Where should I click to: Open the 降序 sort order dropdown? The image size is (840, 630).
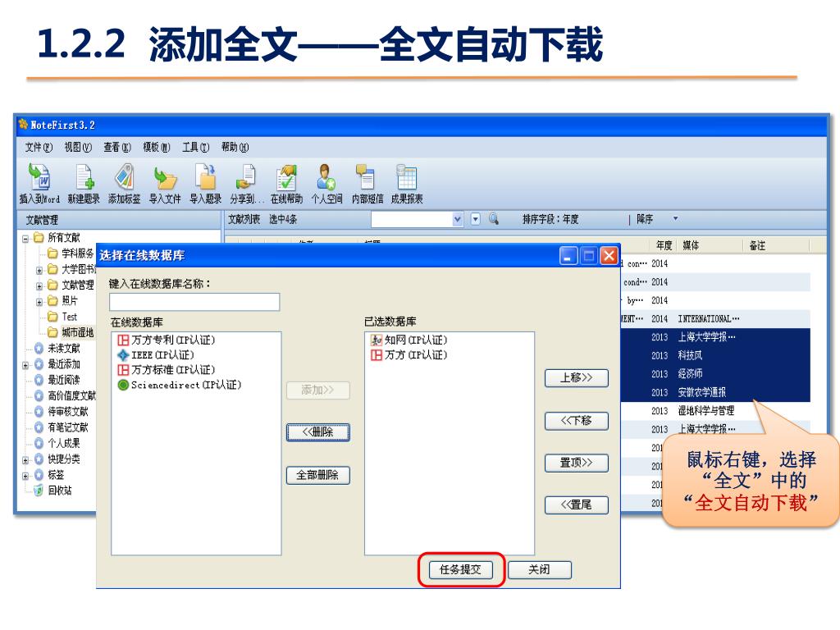pos(676,218)
